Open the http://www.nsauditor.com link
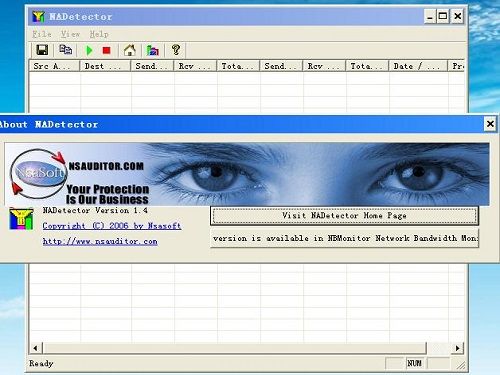The height and width of the screenshot is (375, 500). click(100, 241)
